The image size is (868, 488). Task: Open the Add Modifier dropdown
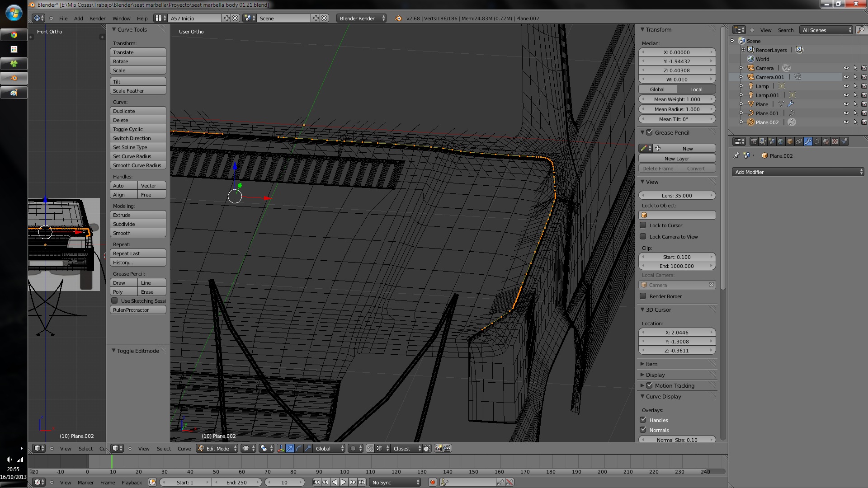coord(797,172)
